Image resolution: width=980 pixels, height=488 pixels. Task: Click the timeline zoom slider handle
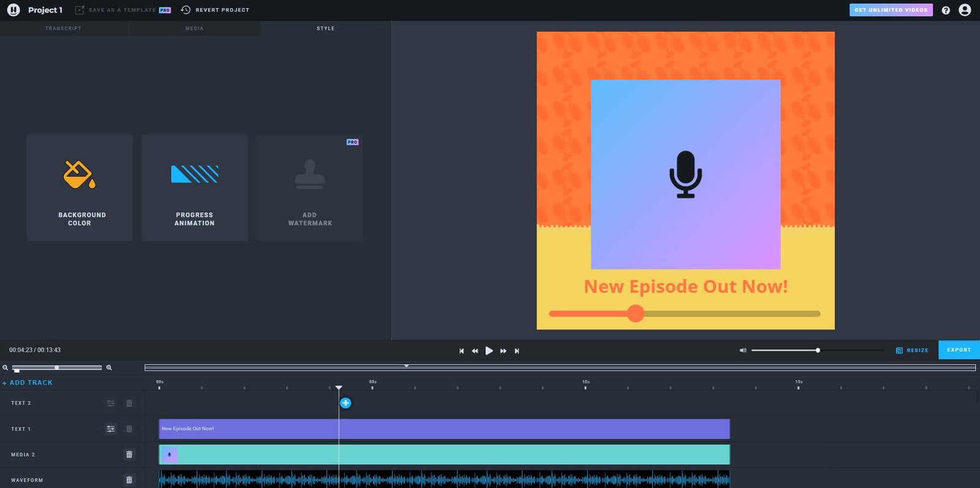point(56,367)
